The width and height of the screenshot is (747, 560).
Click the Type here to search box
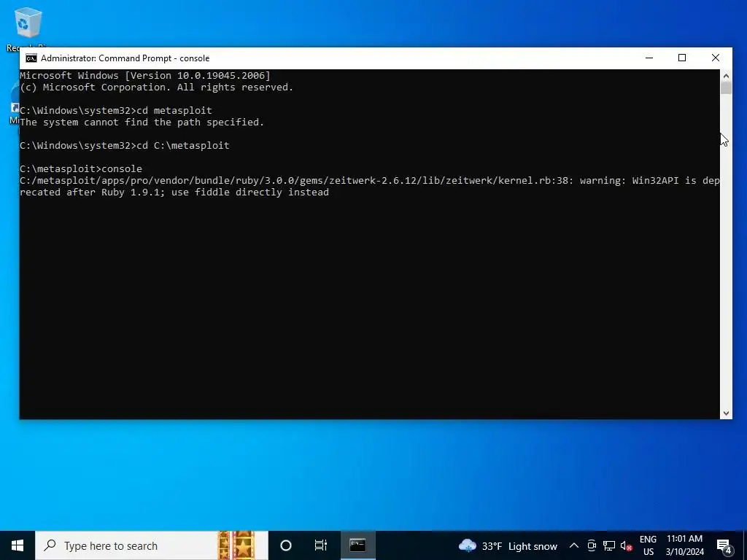[152, 545]
